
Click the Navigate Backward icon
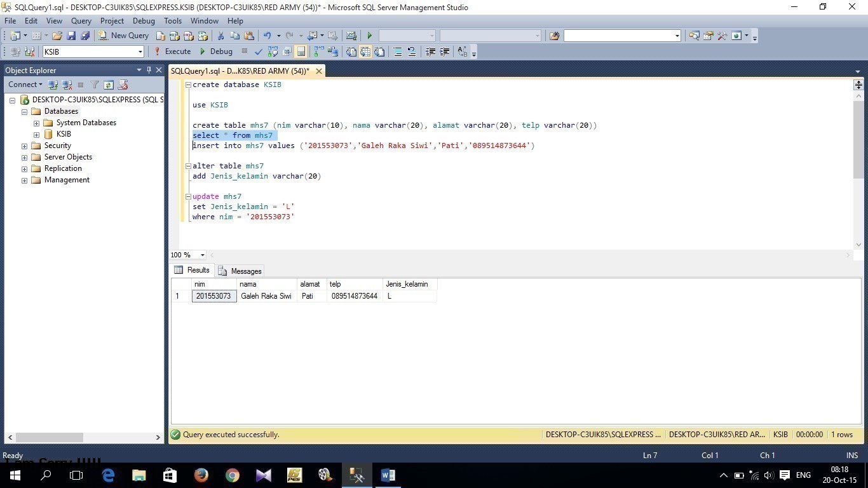point(312,36)
